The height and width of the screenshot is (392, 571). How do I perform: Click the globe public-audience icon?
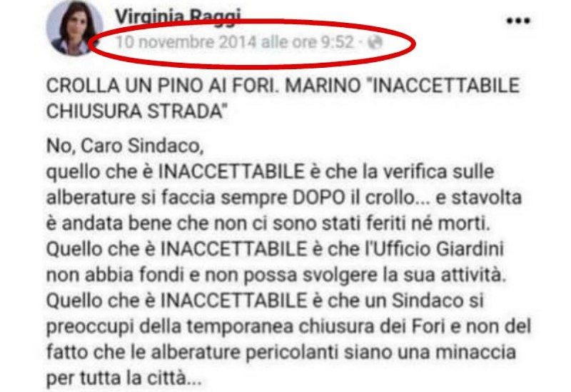point(375,42)
